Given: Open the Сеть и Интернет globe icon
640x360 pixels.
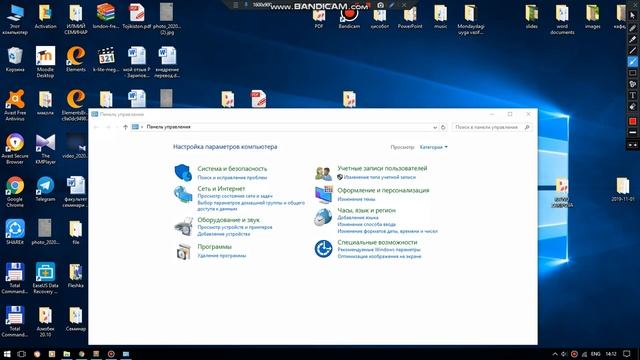Looking at the screenshot, I should click(x=183, y=194).
